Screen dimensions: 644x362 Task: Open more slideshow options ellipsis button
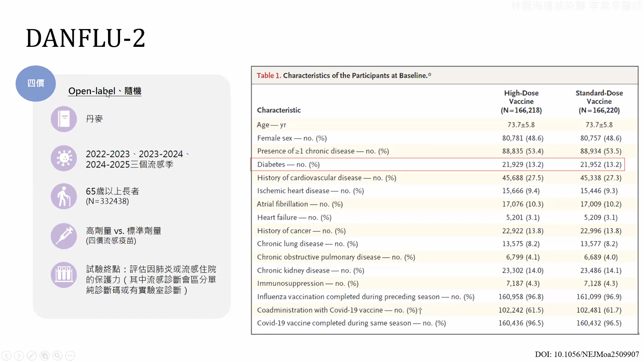(70, 356)
